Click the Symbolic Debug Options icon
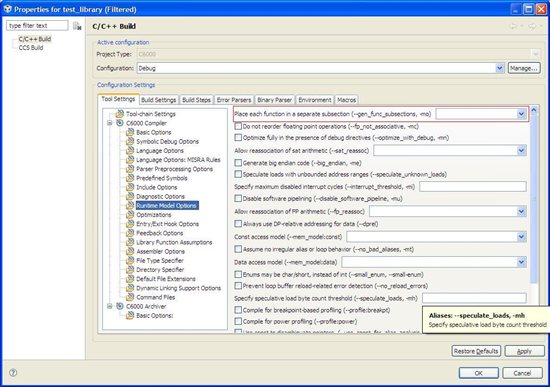 [130, 141]
